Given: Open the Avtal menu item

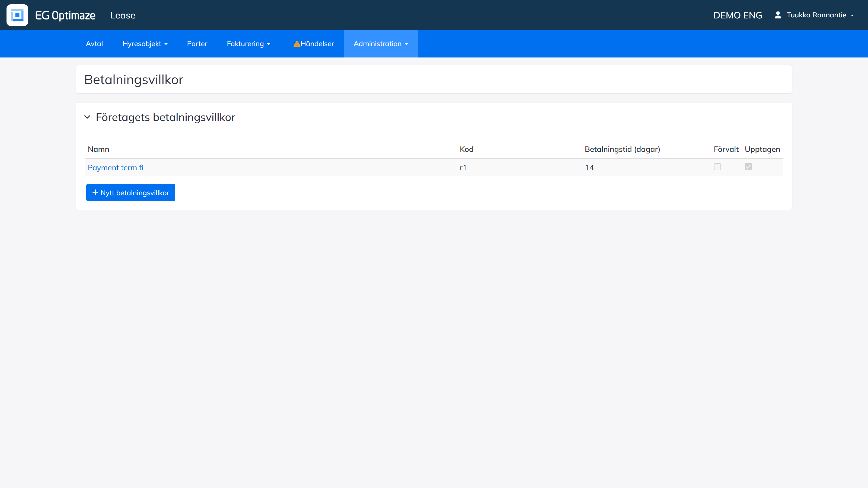Looking at the screenshot, I should pyautogui.click(x=94, y=44).
